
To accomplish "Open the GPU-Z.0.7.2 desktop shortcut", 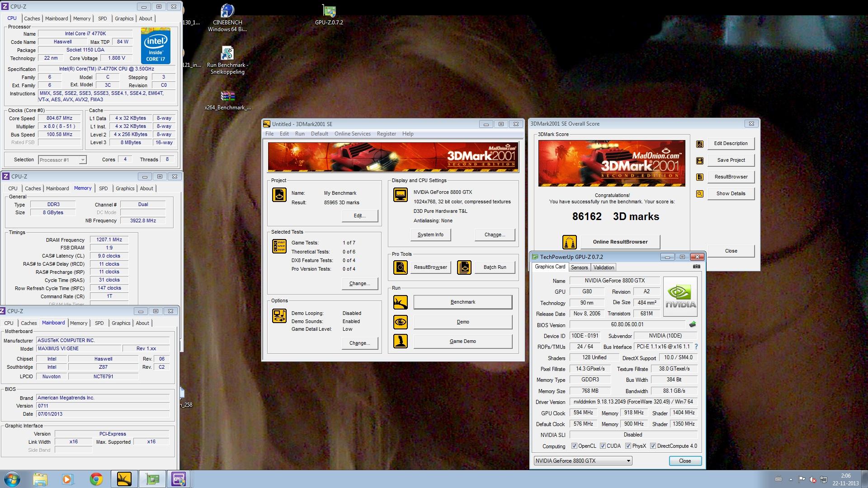I will (329, 14).
